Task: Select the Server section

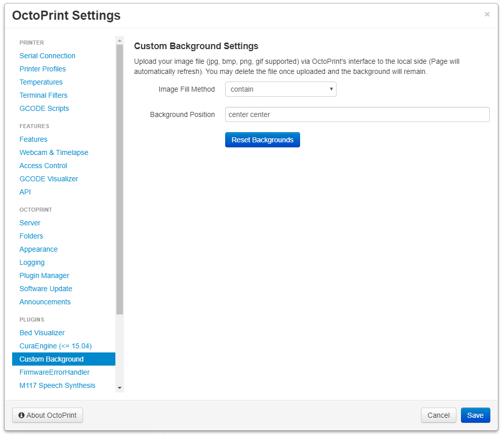Action: pyautogui.click(x=30, y=223)
